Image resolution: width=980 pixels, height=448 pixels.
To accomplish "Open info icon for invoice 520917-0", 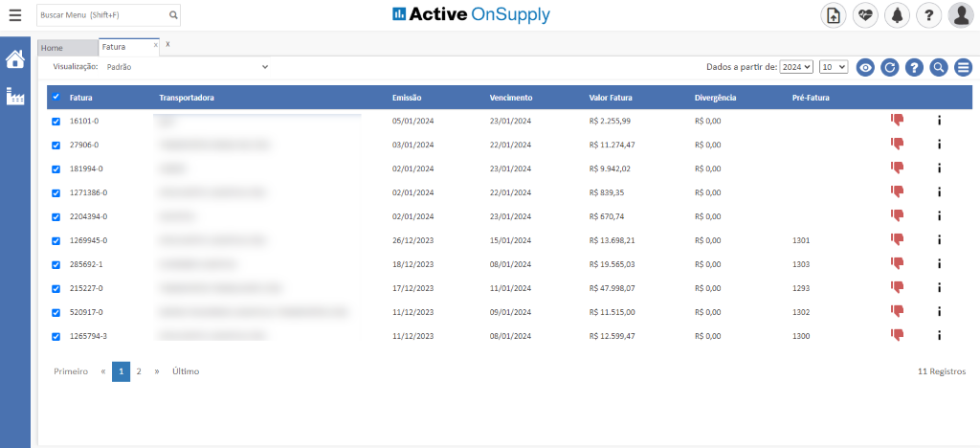I will tap(939, 312).
